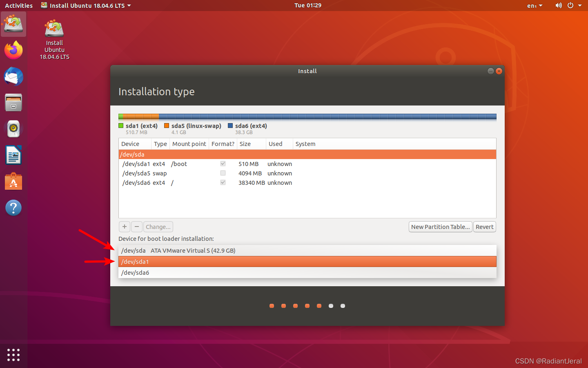Screen dimensions: 588x368
Task: Sort by Format? column header
Action: point(223,144)
